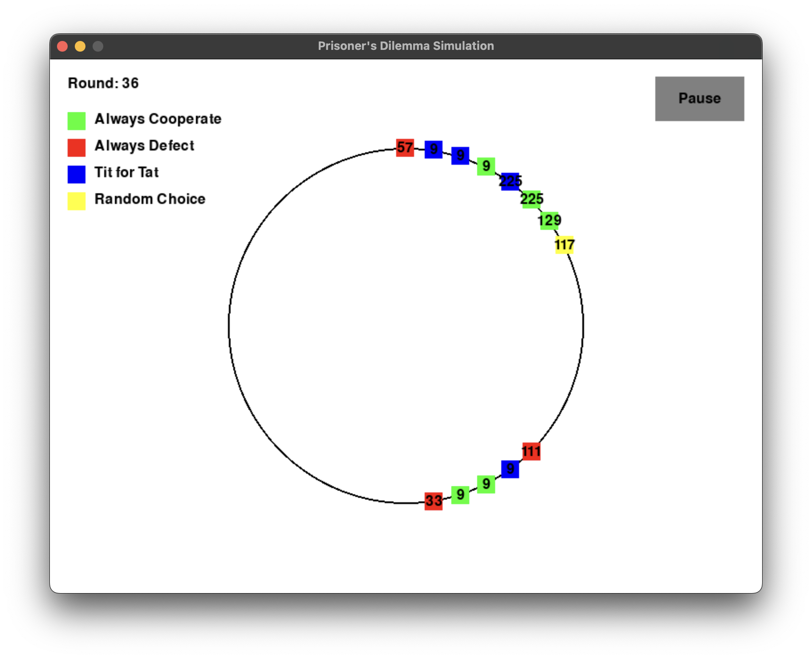
Task: Select the blue agent node scoring 225
Action: click(x=510, y=181)
